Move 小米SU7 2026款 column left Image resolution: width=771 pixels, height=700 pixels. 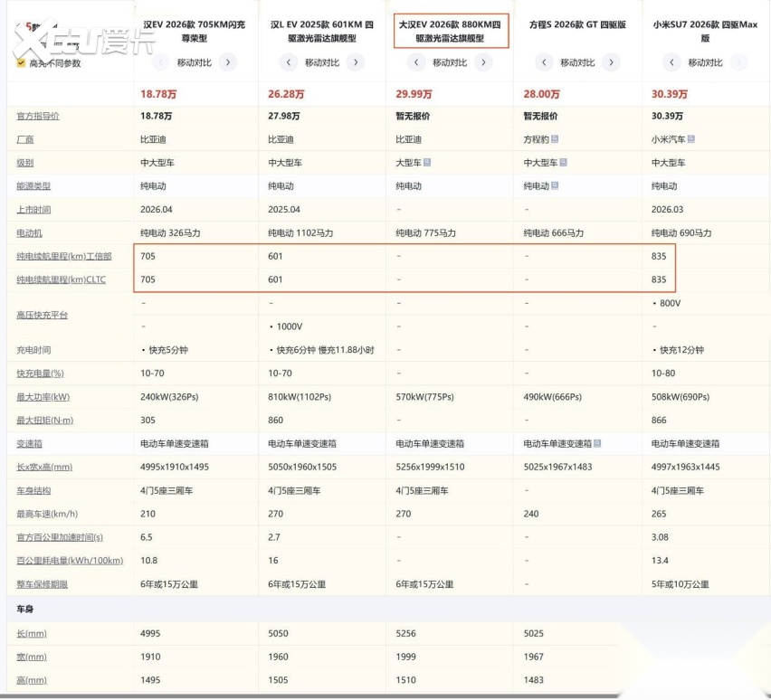point(671,62)
